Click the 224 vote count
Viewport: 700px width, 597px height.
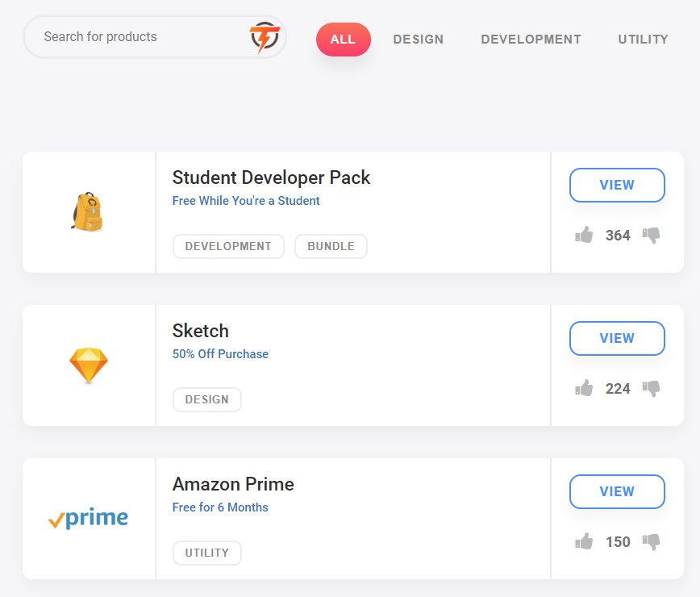tap(618, 389)
